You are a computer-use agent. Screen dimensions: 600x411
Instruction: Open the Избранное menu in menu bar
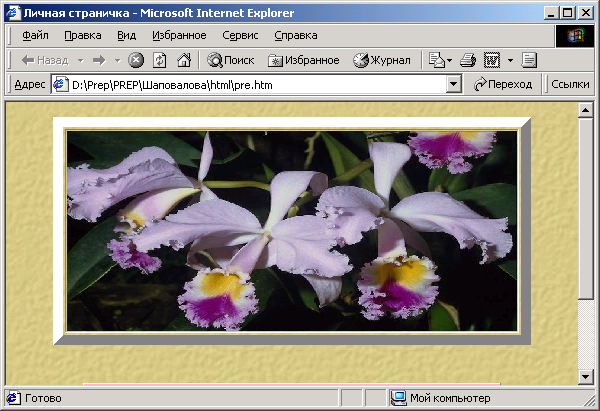pos(179,35)
